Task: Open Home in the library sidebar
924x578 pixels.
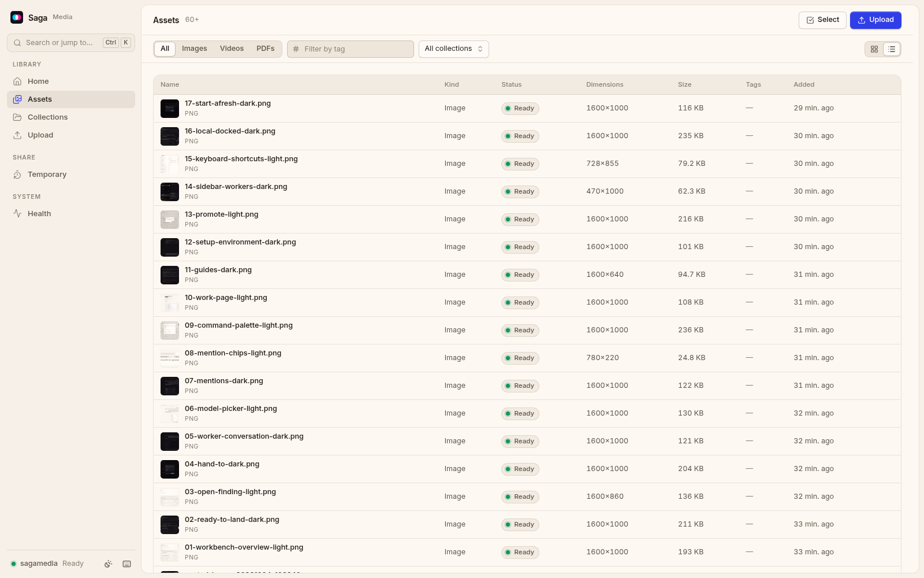Action: click(x=71, y=81)
